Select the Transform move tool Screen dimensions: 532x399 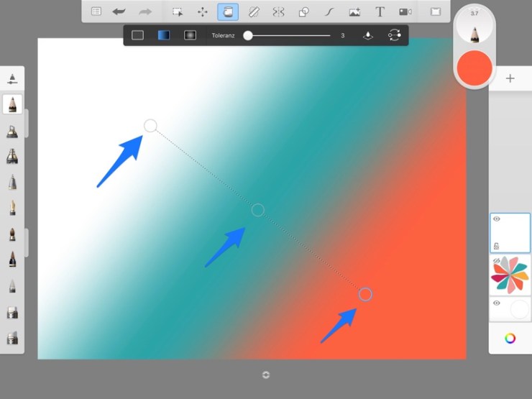click(203, 12)
